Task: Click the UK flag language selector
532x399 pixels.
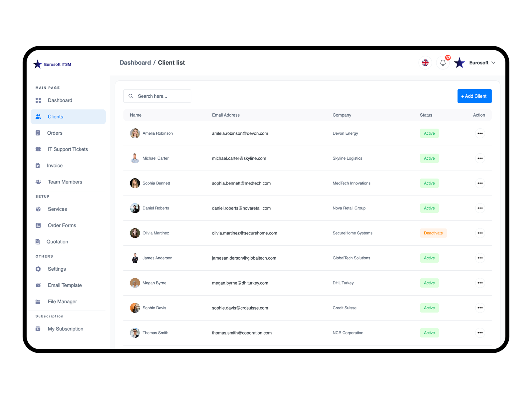Action: pos(425,63)
